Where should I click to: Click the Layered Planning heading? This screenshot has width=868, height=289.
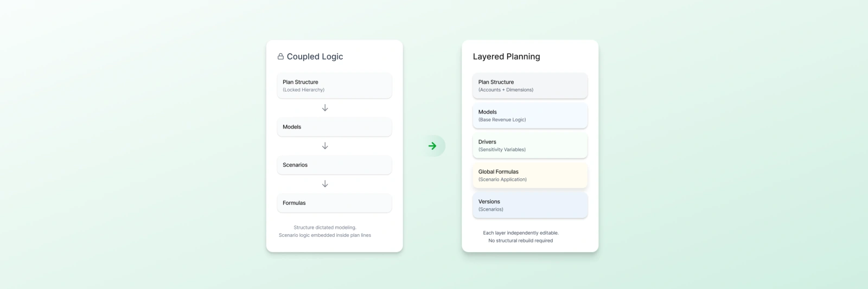coord(506,56)
